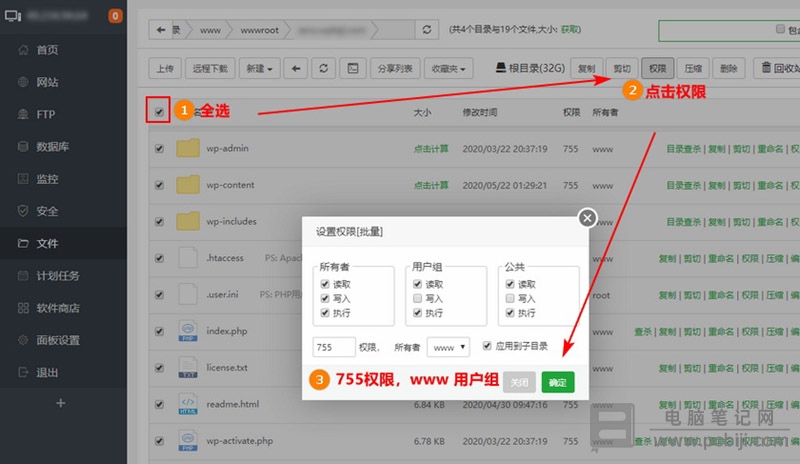Click the 755 permission input field
The width and height of the screenshot is (800, 464).
(x=334, y=347)
